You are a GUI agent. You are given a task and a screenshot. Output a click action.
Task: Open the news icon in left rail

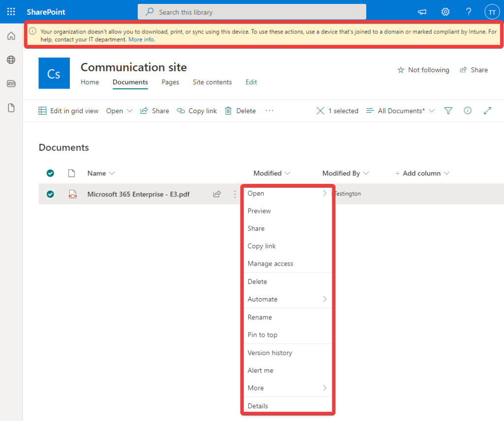tap(11, 84)
